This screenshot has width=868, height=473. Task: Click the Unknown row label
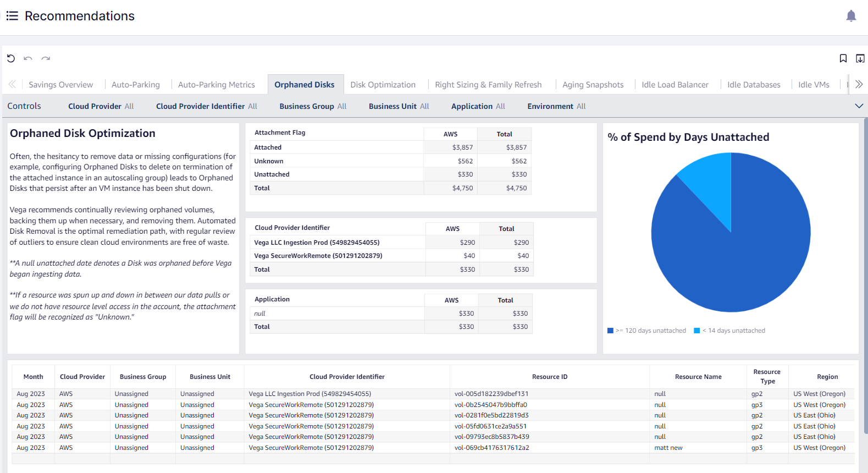[269, 161]
